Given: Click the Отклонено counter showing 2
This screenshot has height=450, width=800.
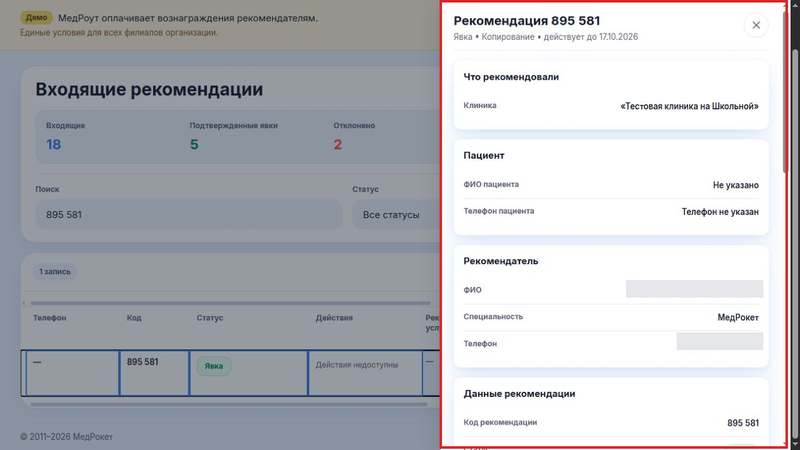Looking at the screenshot, I should pyautogui.click(x=382, y=137).
